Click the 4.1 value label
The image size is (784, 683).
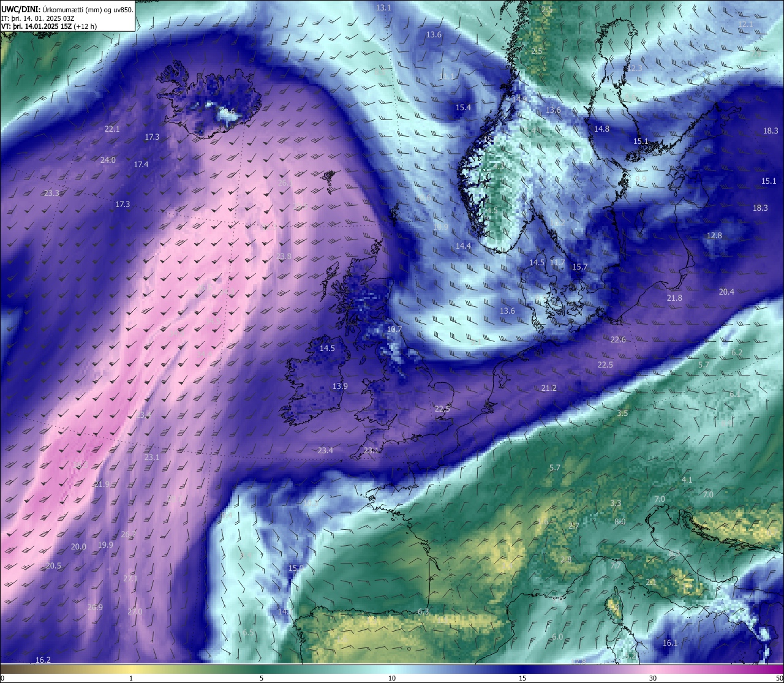pyautogui.click(x=687, y=480)
